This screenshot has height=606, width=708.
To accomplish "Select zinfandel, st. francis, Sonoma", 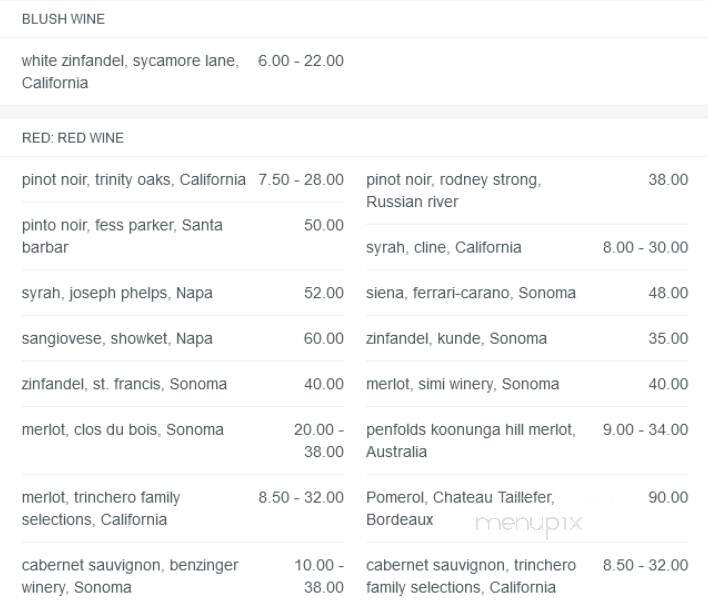I will tap(124, 384).
